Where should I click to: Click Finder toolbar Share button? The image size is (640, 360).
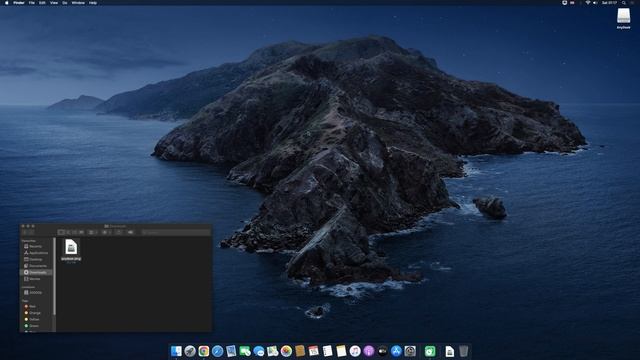119,232
